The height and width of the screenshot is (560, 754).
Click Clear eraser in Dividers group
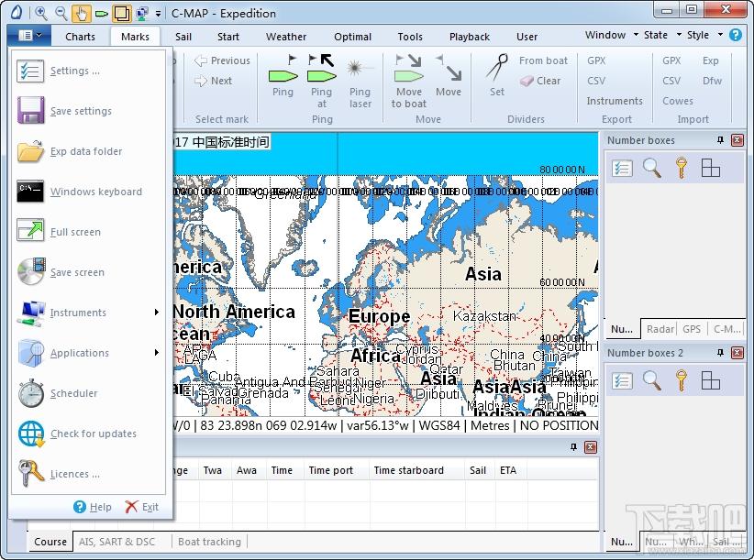point(540,81)
